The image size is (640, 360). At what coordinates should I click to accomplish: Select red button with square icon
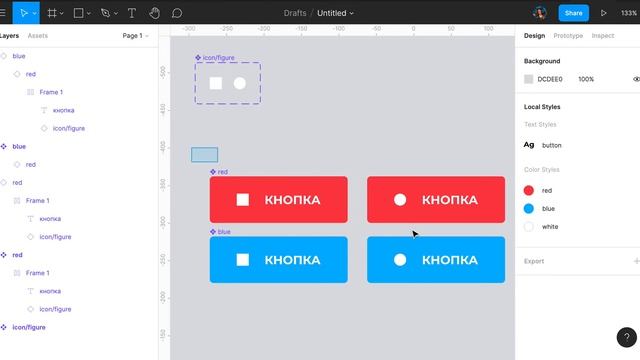[x=279, y=200]
